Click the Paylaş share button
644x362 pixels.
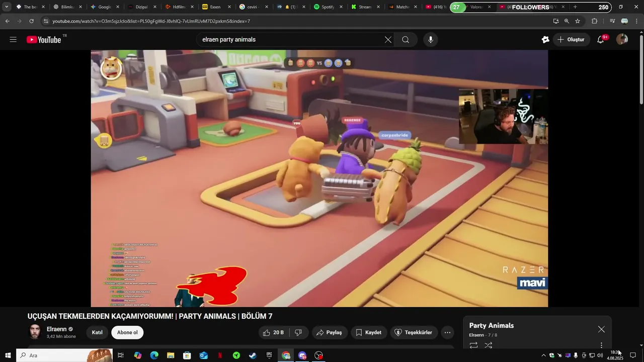point(329,332)
